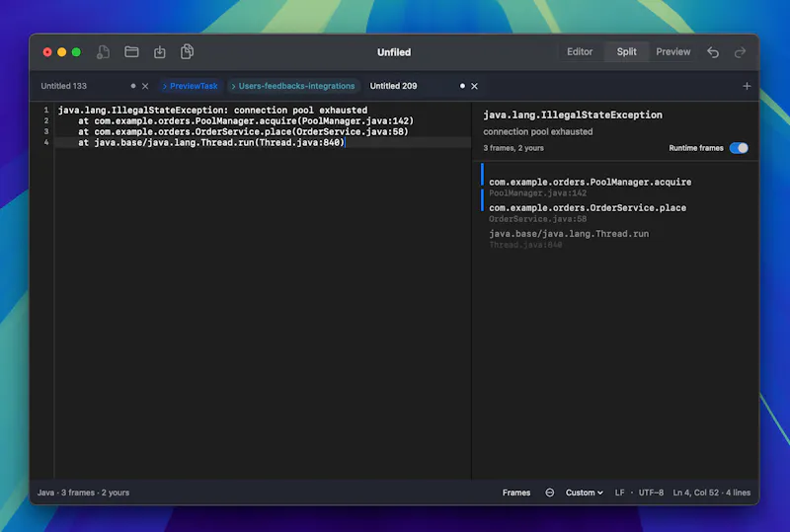Click the java.lang.IllegalStateException preview heading

[573, 114]
